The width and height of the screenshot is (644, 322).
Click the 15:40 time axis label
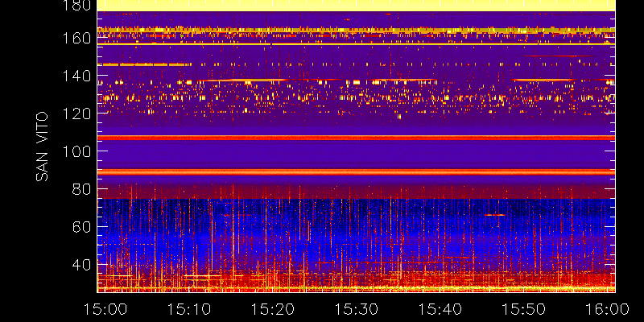click(440, 309)
